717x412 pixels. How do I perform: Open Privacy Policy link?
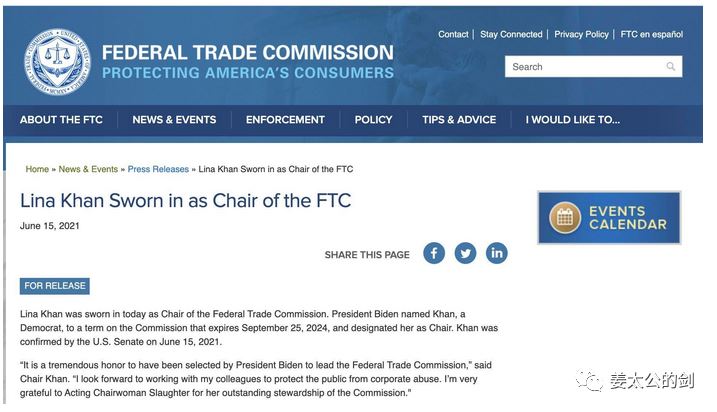[581, 34]
